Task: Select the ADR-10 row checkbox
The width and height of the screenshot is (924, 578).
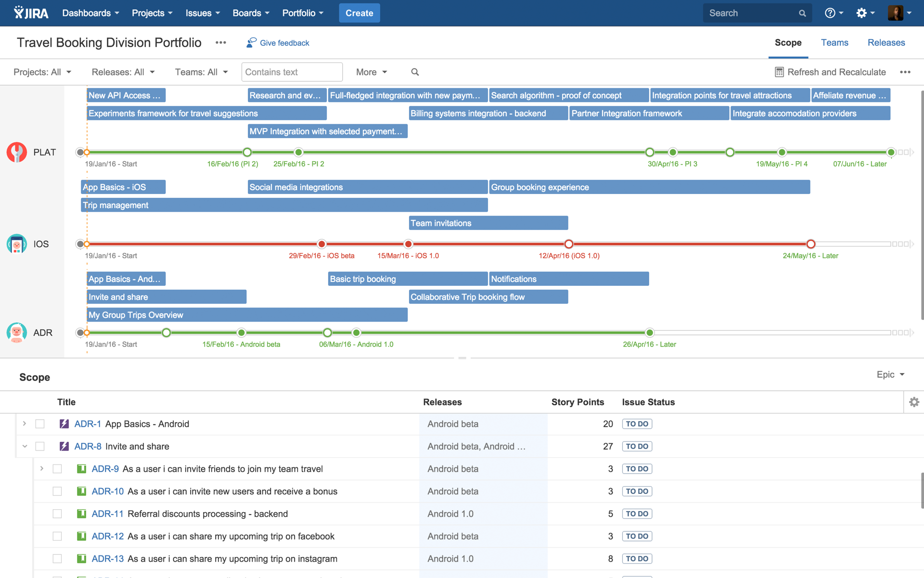Action: 57,491
